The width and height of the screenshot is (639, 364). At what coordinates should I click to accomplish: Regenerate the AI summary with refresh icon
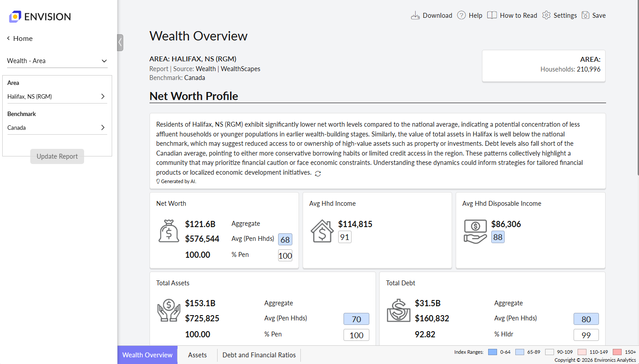318,173
